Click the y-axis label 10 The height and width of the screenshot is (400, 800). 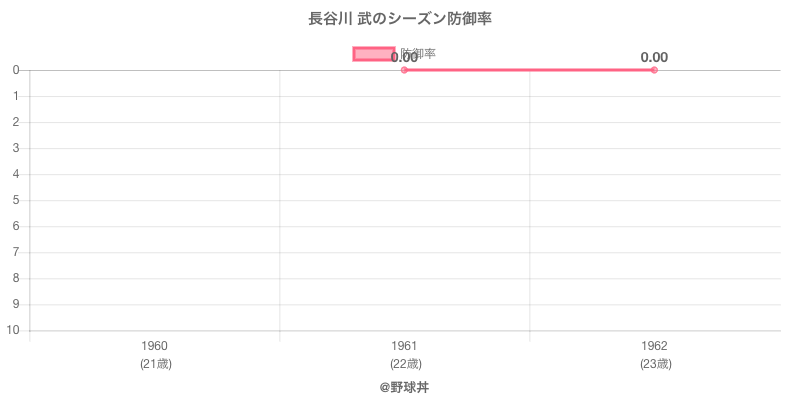pos(15,331)
